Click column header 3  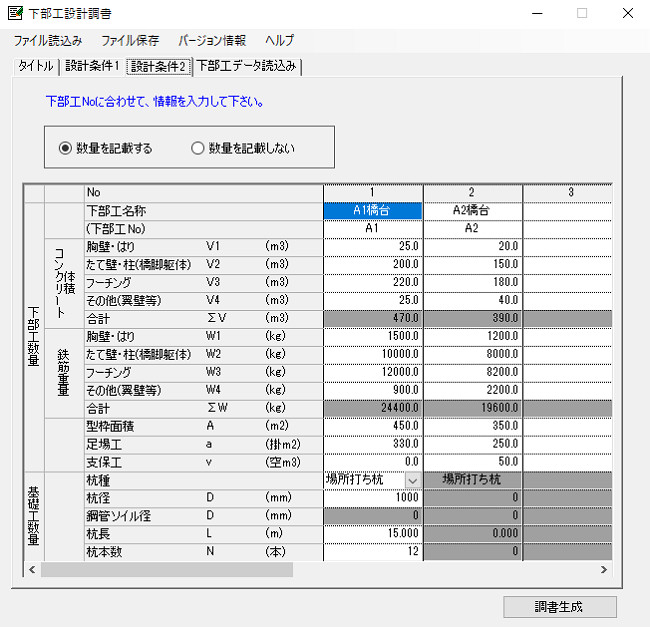568,193
